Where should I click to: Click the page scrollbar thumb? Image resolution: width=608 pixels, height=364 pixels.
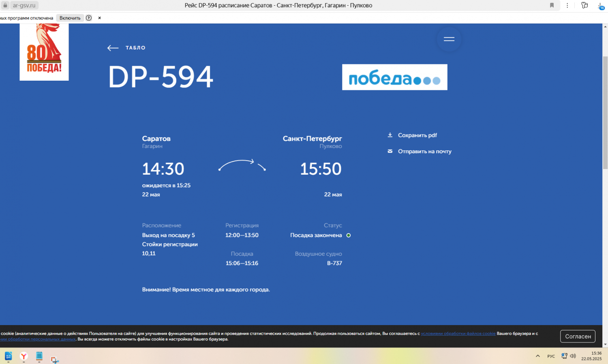(605, 112)
